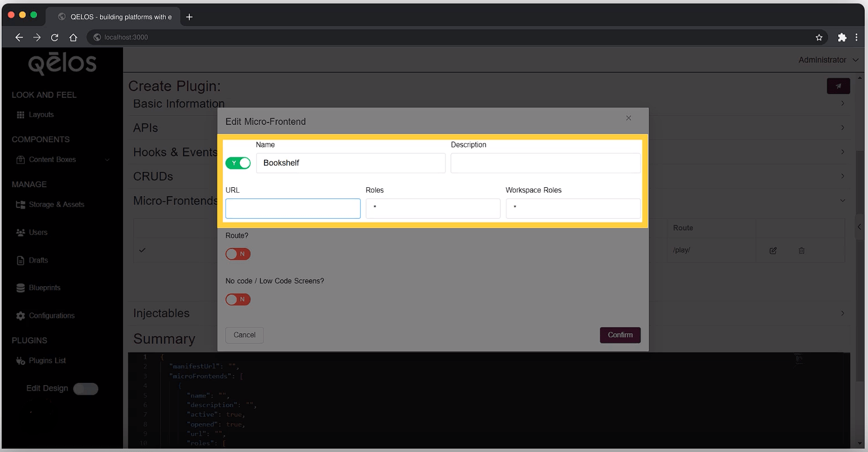Expand the Content Boxes submenu chevron
Screen dimensions: 868x452
pos(107,160)
